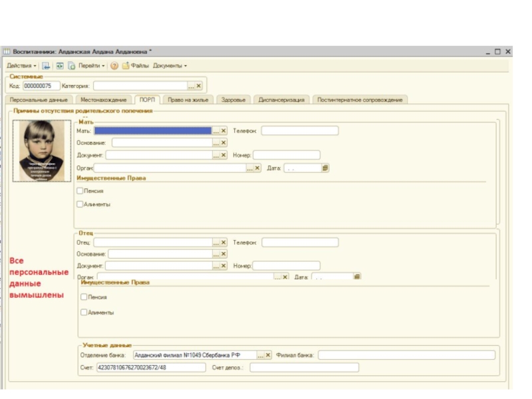Switch to Персональные данные tab
The width and height of the screenshot is (532, 399).
point(39,100)
